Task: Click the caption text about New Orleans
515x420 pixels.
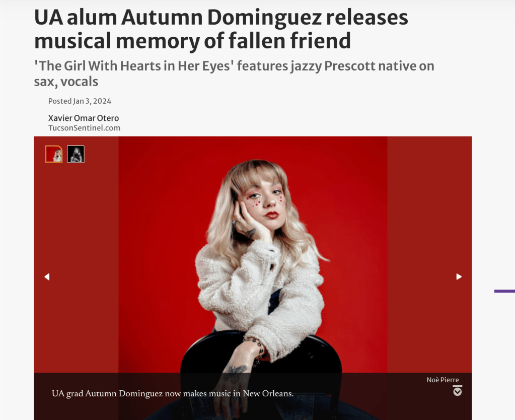Action: 173,393
